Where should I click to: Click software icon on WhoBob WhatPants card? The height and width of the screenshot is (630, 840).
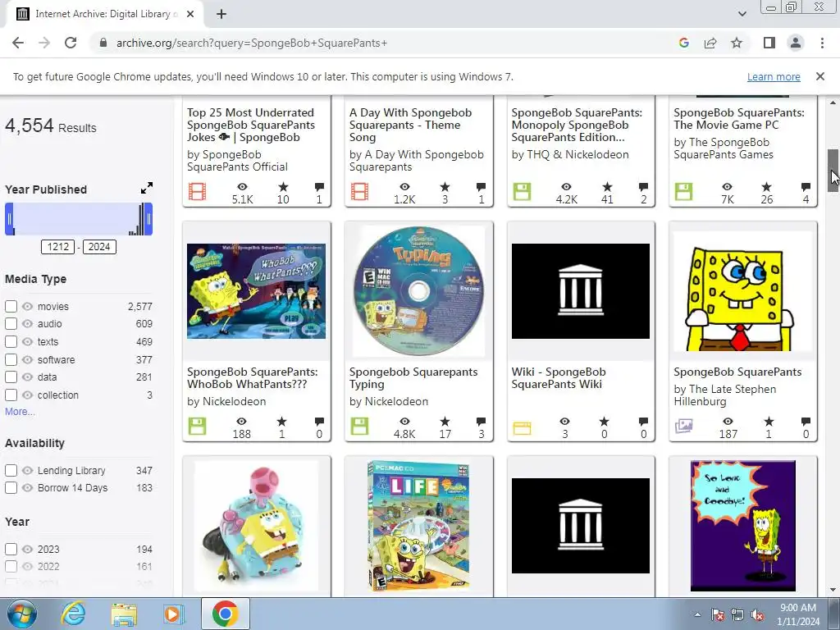click(x=197, y=427)
